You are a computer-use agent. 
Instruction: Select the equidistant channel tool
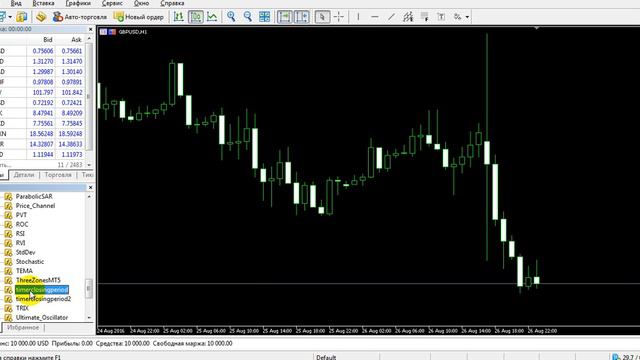click(408, 17)
